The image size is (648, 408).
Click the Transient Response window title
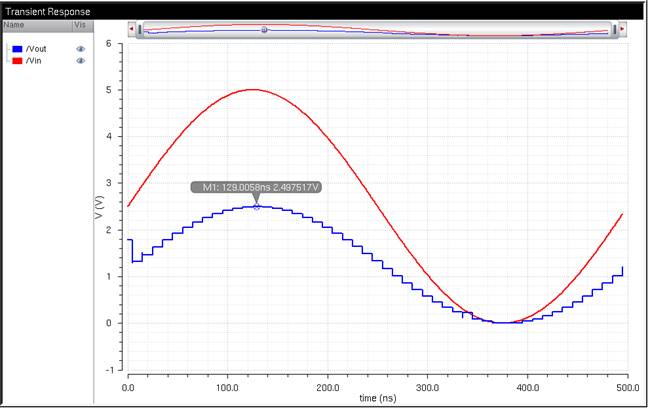coord(48,9)
